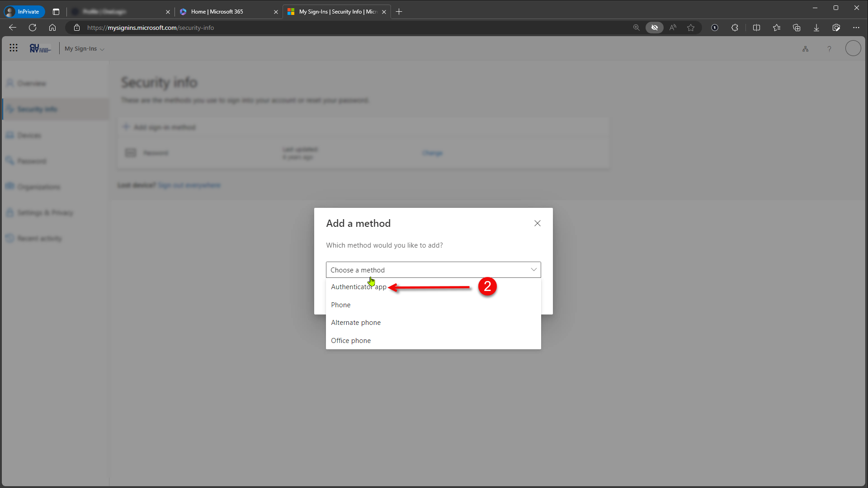Open a new browser tab
The height and width of the screenshot is (488, 868).
click(399, 12)
